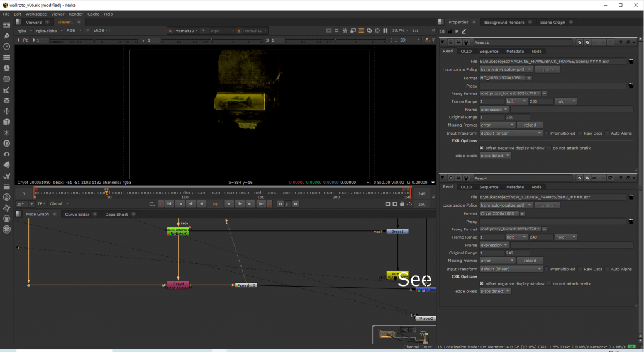644x352 pixels.
Task: Open the Draw nodes toolbar icon
Action: [x=6, y=36]
